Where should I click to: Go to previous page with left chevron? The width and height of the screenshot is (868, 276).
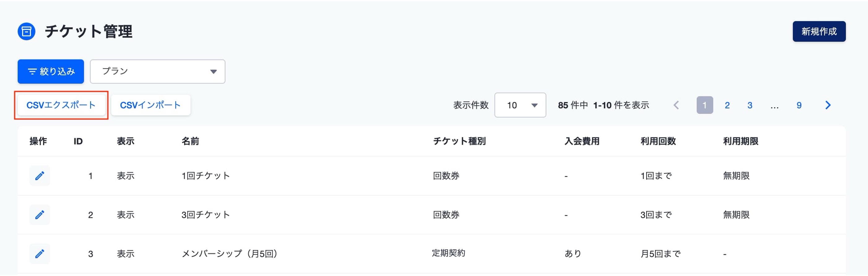point(676,105)
